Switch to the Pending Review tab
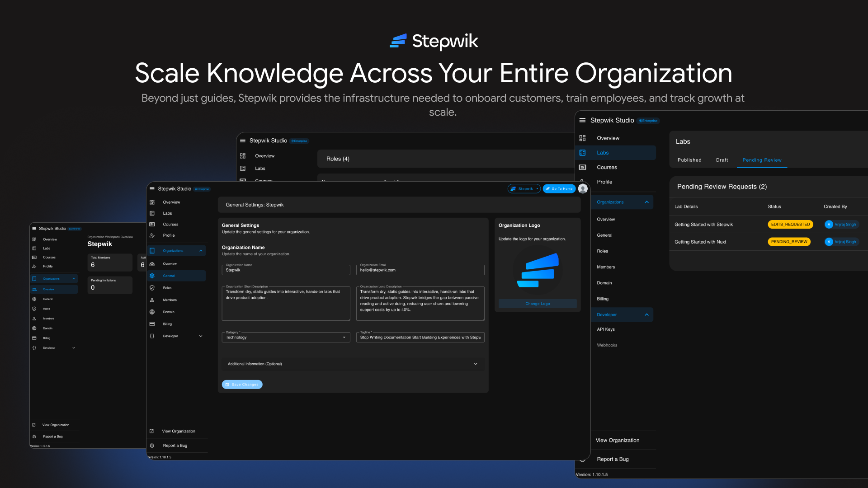Image resolution: width=868 pixels, height=488 pixels. pos(762,160)
